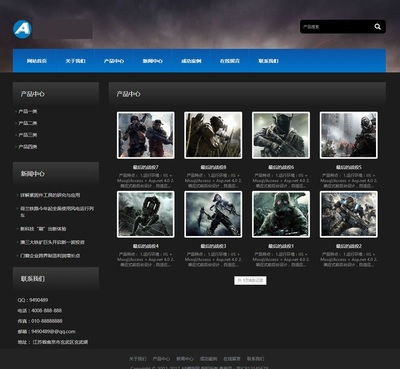Open thumbnail of product 最后的战役5
The image size is (400, 369).
[x=349, y=135]
